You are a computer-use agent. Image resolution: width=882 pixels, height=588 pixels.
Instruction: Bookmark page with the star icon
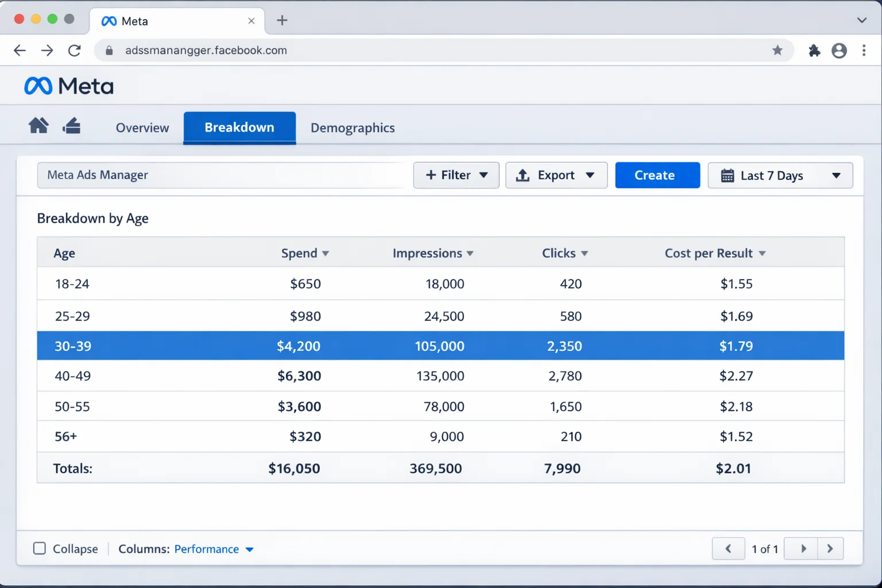click(777, 51)
